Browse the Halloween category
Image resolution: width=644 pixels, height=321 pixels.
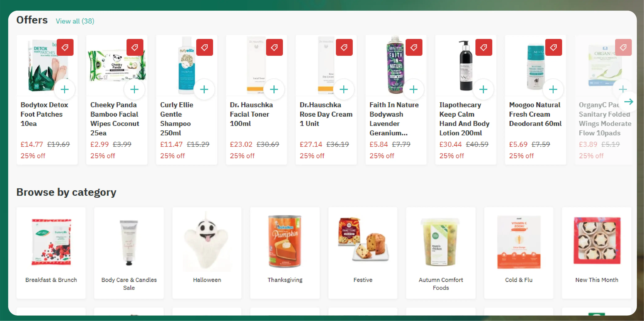click(207, 253)
